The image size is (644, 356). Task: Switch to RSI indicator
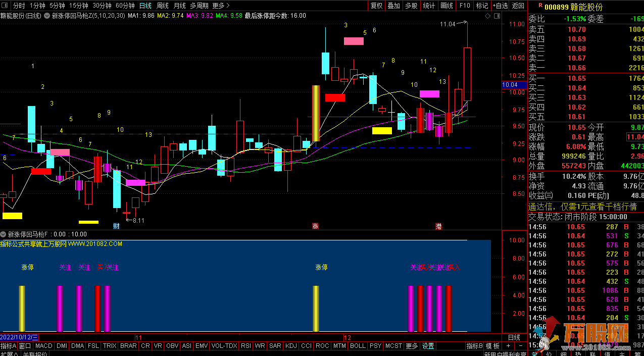click(x=246, y=346)
